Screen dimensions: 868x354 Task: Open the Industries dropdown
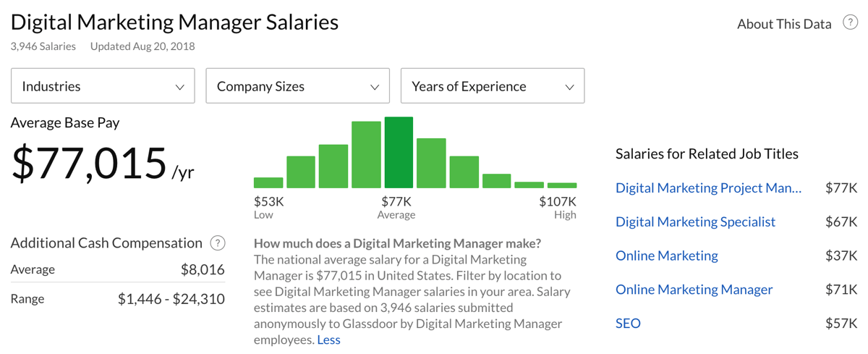click(x=103, y=86)
